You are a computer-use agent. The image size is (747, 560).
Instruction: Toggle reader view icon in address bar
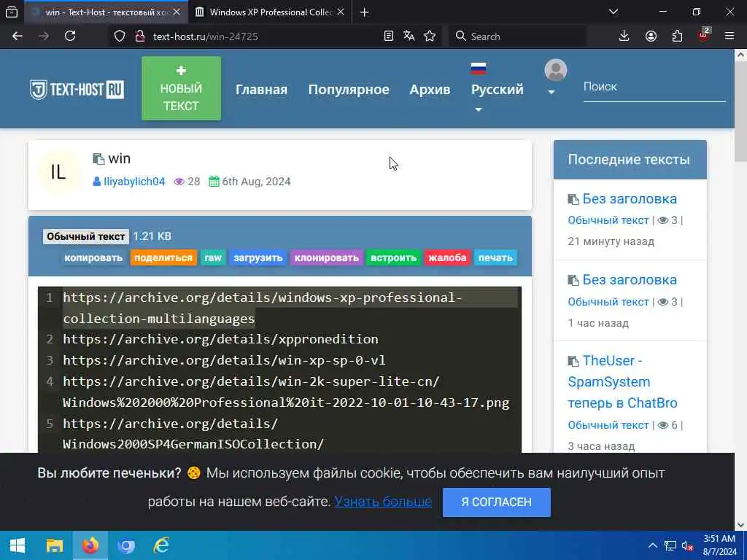coord(389,36)
